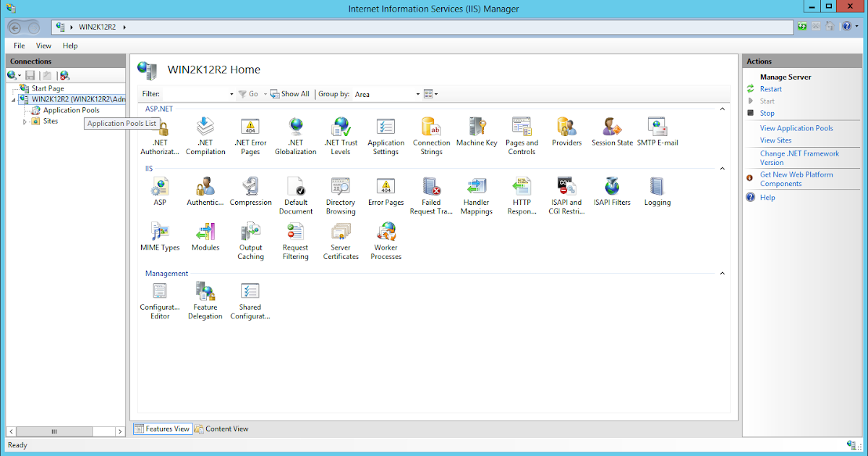
Task: Select Application Pools tree node
Action: coord(71,111)
